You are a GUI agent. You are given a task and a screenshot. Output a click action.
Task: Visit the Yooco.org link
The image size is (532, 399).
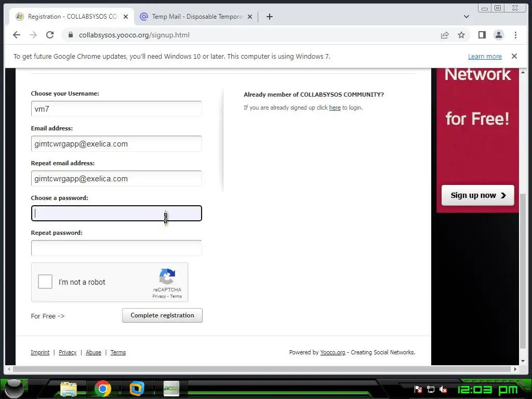332,353
